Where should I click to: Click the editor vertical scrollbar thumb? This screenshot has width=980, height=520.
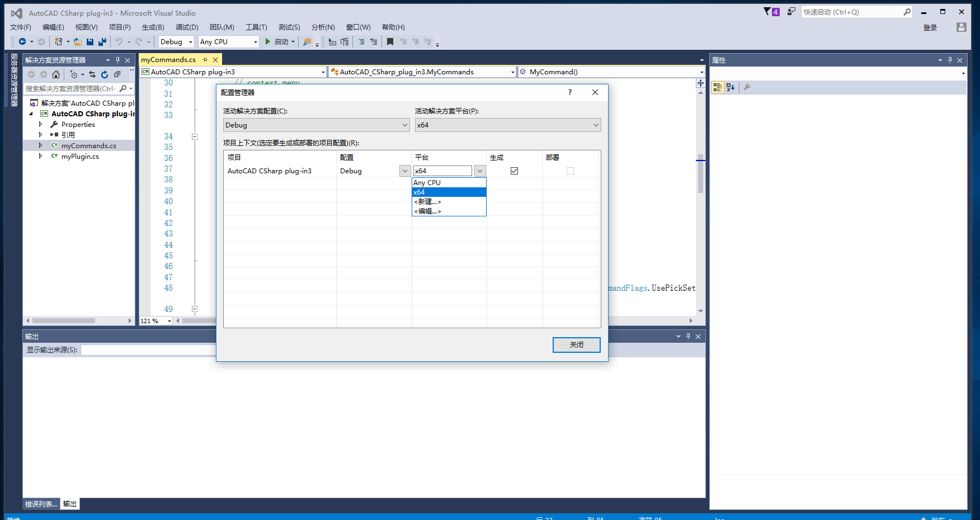point(700,173)
